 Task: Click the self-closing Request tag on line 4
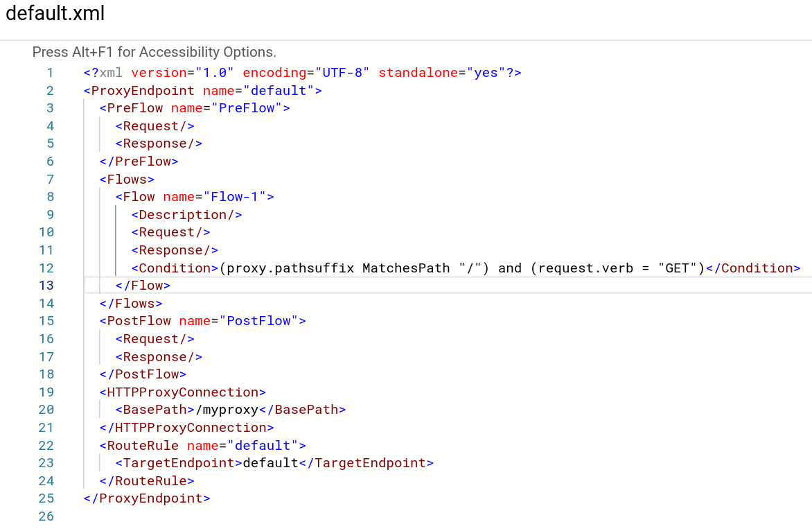tap(154, 125)
